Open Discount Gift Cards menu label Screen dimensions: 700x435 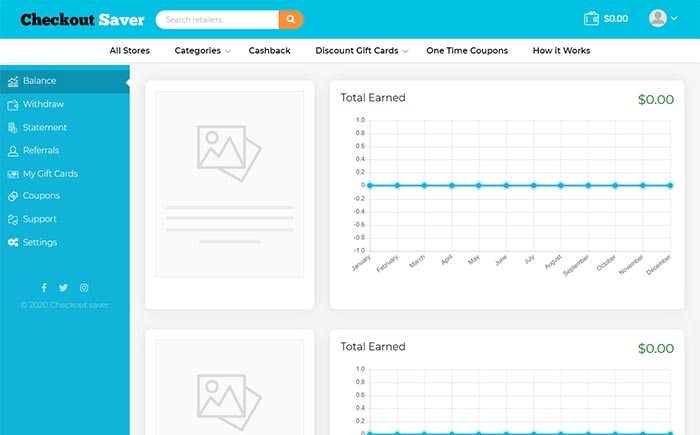(x=357, y=50)
